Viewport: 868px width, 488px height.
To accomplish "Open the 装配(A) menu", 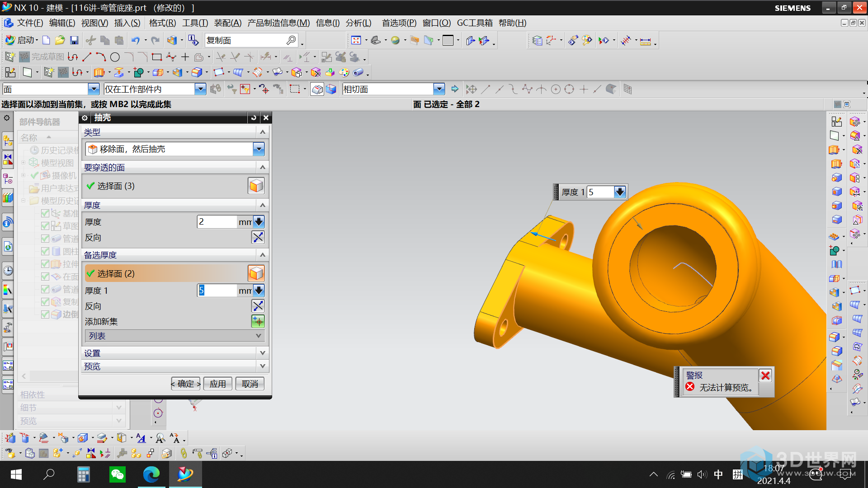I will pos(228,23).
